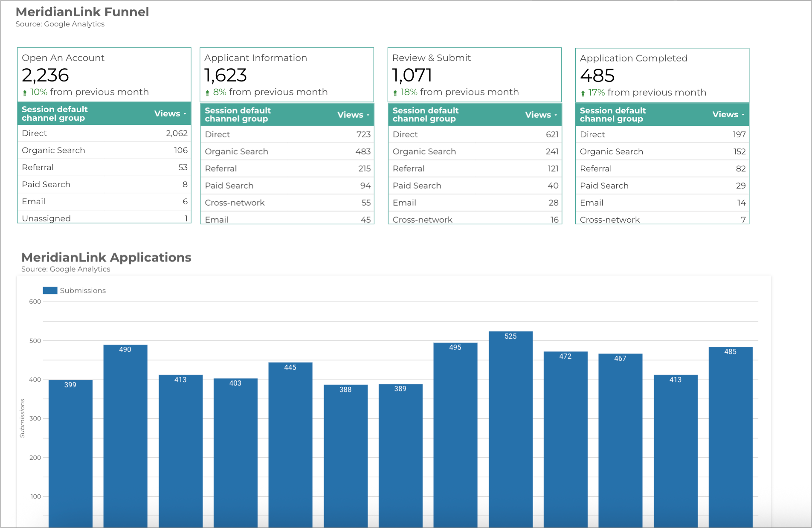The height and width of the screenshot is (528, 812).
Task: Click the Direct row showing 723
Action: tap(287, 134)
